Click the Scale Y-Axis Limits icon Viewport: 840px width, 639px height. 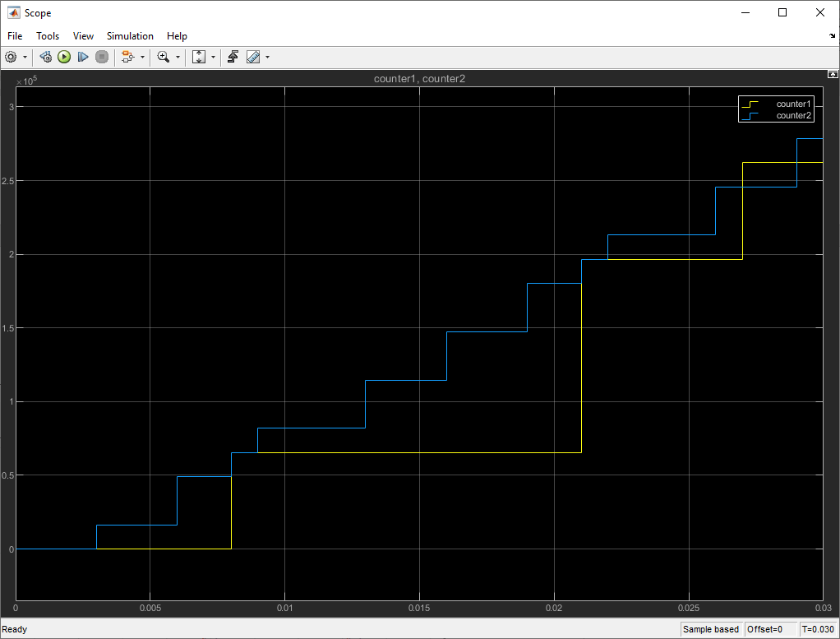pyautogui.click(x=199, y=57)
